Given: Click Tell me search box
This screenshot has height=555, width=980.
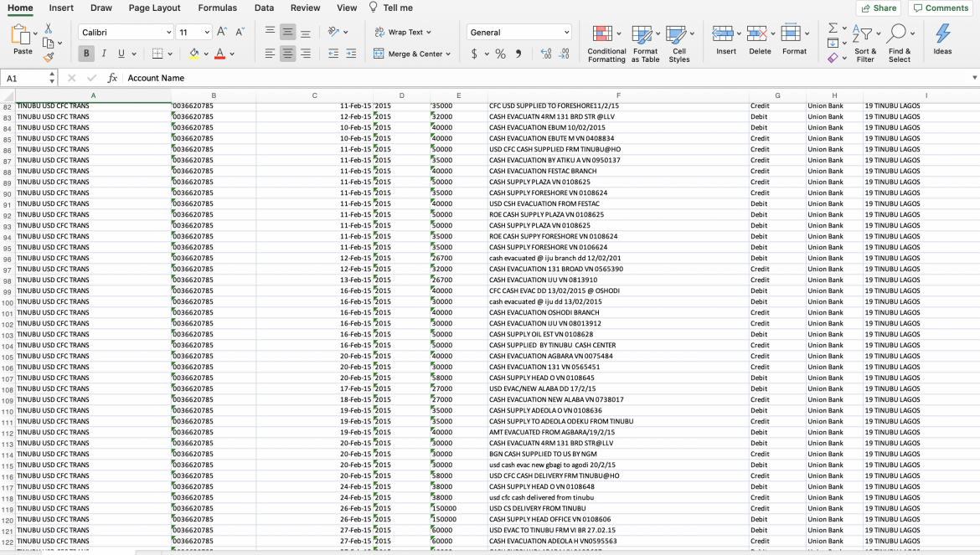Looking at the screenshot, I should pyautogui.click(x=391, y=8).
